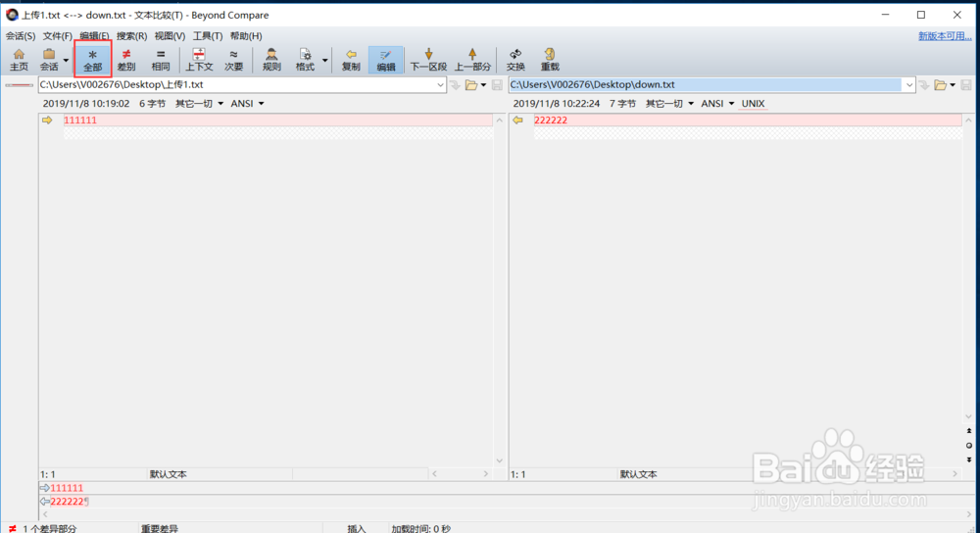Go to the 主页 home toolbar button
Image resolution: width=980 pixels, height=533 pixels.
pyautogui.click(x=19, y=60)
